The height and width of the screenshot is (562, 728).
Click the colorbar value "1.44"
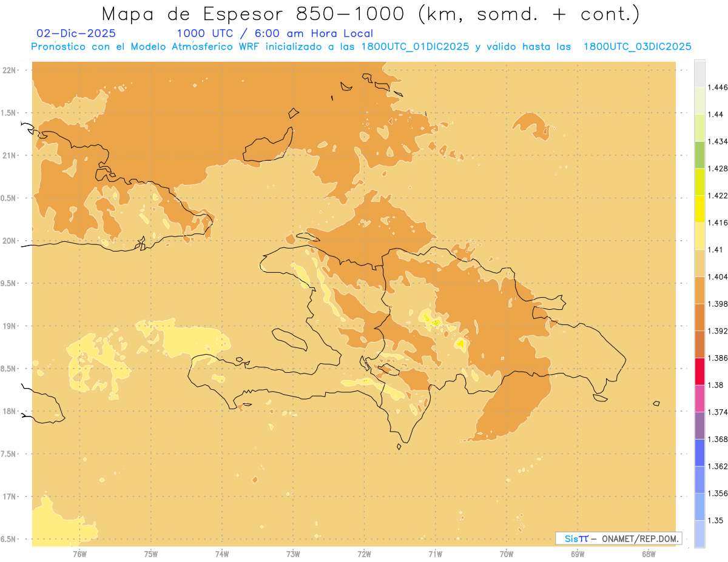coord(715,115)
